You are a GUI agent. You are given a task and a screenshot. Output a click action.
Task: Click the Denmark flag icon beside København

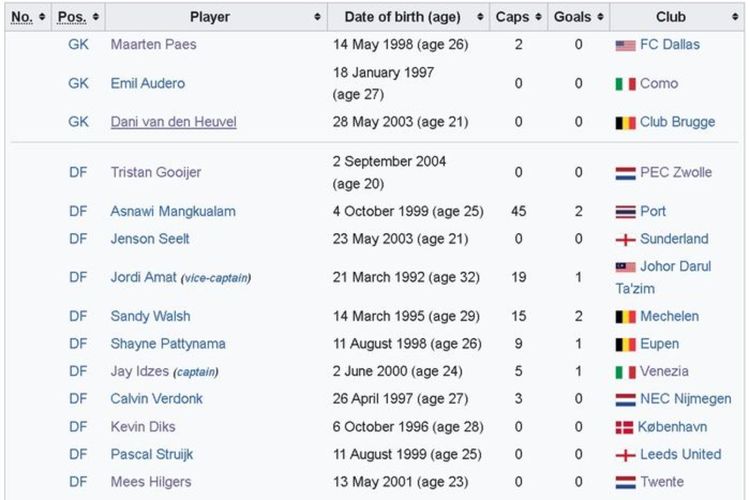(624, 428)
